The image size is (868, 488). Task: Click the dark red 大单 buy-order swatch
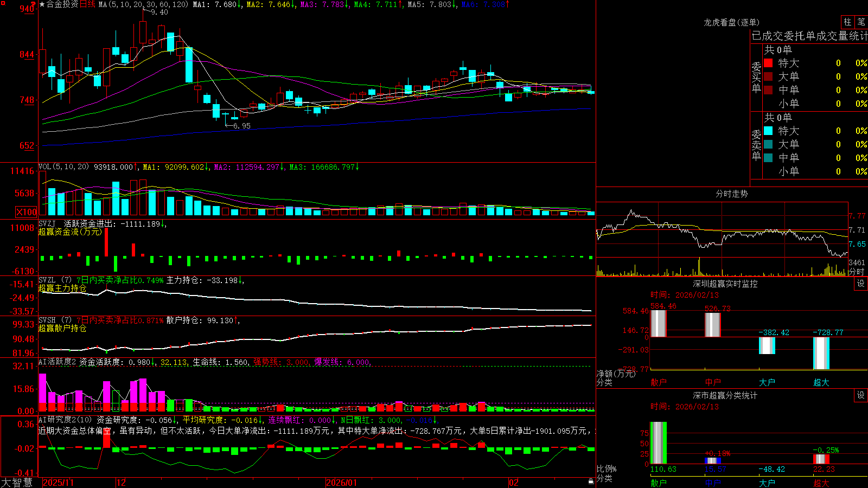pos(768,76)
